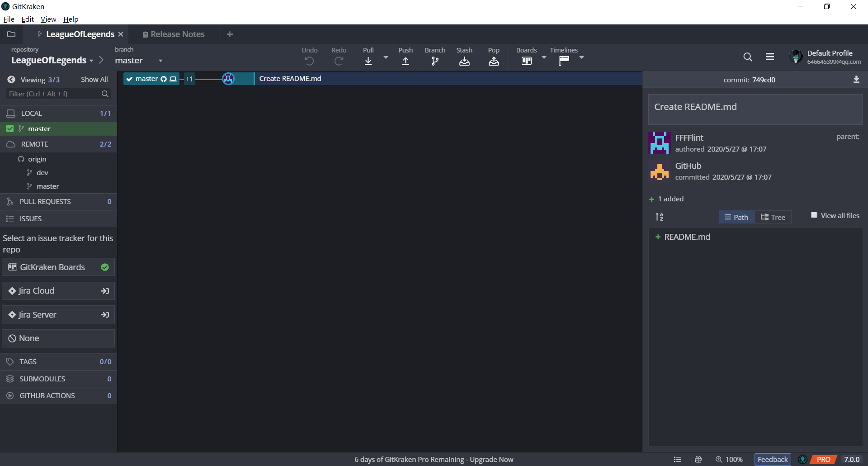Open the Boards icon in toolbar
Image resolution: width=868 pixels, height=466 pixels.
(526, 61)
